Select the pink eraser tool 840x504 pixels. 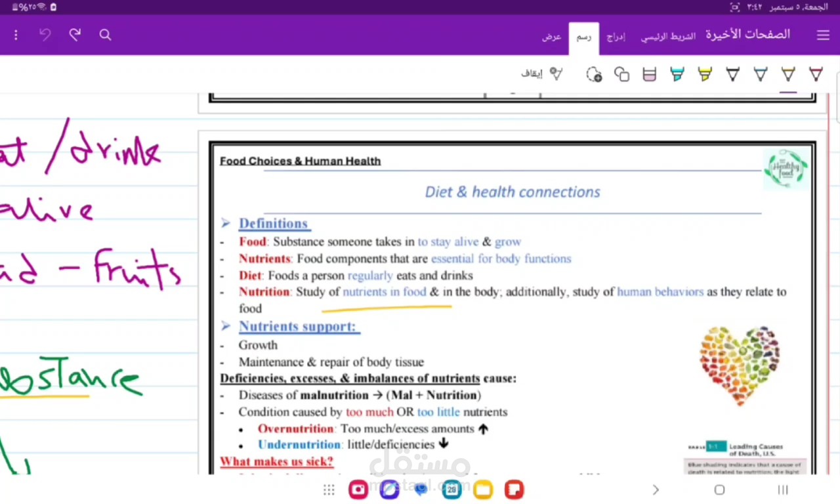click(x=650, y=74)
